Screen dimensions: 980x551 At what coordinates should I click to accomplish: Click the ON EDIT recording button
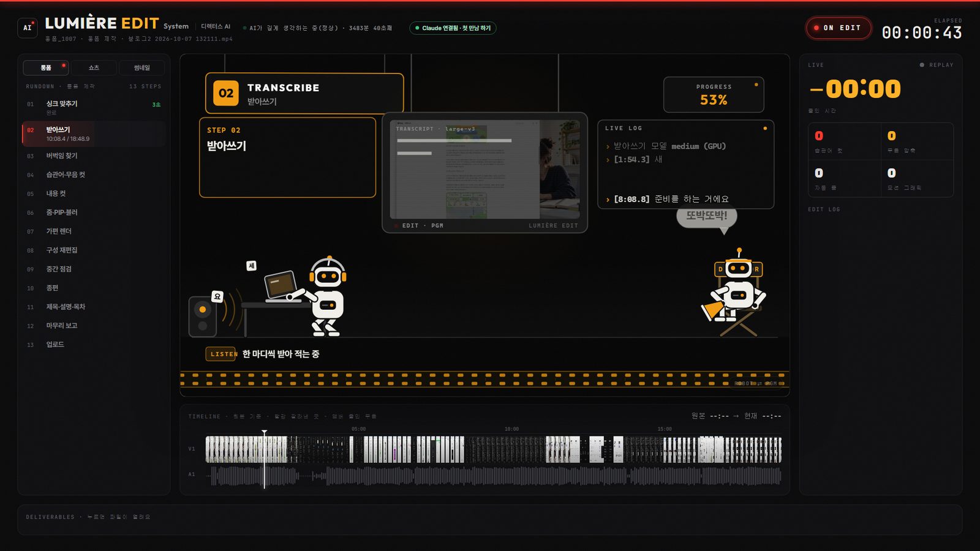pos(839,28)
